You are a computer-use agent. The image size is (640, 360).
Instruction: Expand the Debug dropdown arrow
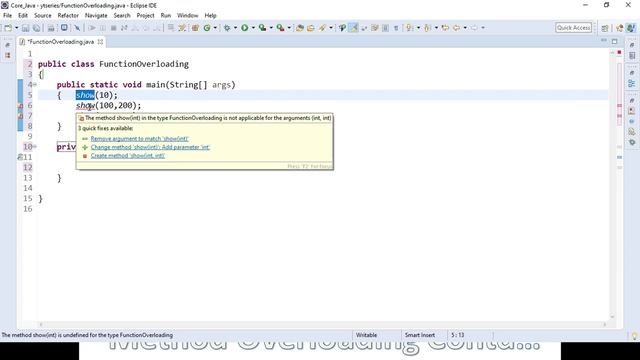click(x=235, y=28)
